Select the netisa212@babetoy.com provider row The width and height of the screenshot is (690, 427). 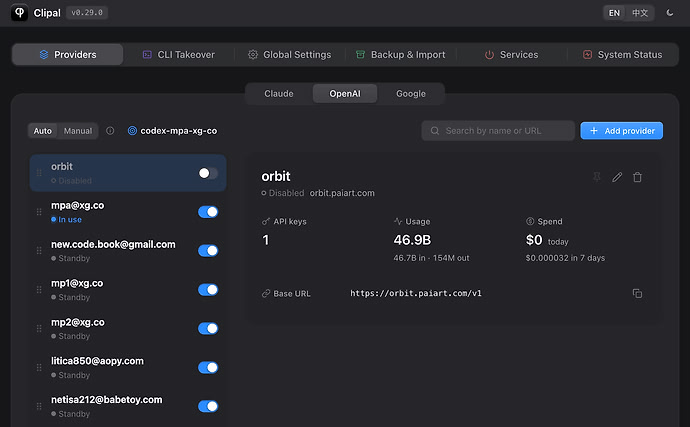[128, 406]
